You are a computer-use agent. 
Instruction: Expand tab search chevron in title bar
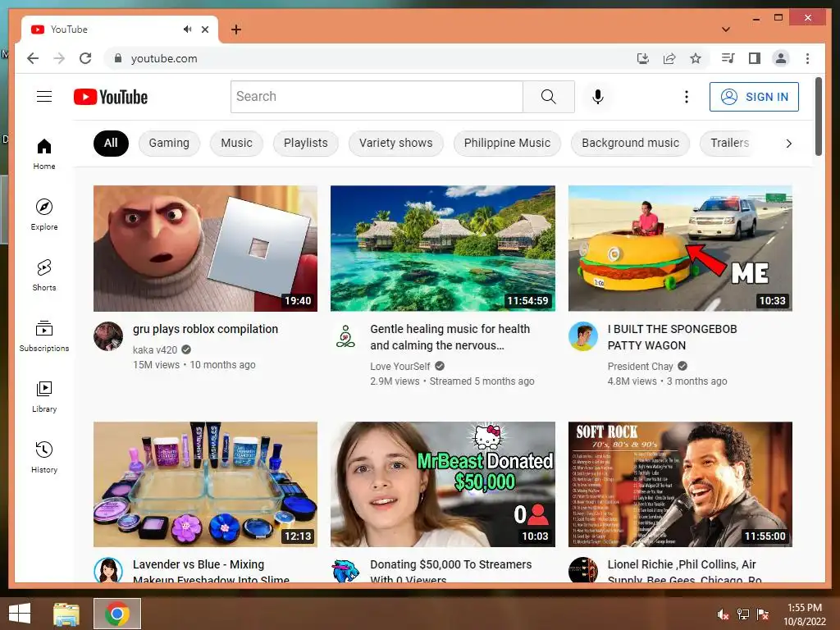pyautogui.click(x=726, y=30)
